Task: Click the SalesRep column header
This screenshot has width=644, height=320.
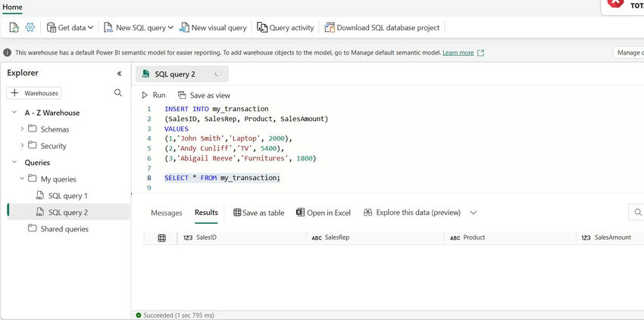Action: tap(375, 238)
